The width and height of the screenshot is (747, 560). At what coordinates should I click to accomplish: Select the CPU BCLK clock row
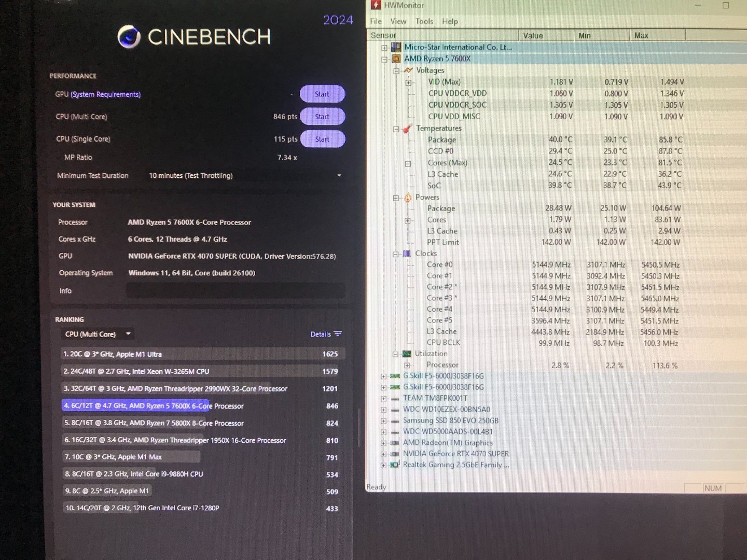(x=552, y=343)
